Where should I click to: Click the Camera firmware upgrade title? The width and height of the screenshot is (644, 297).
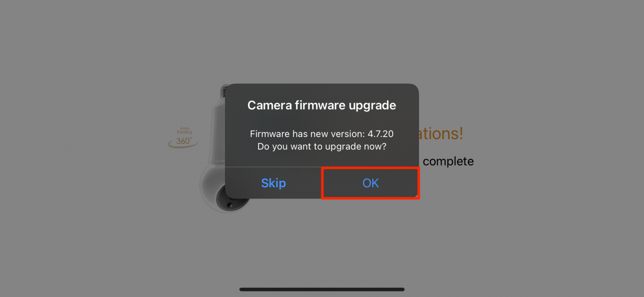click(x=322, y=105)
